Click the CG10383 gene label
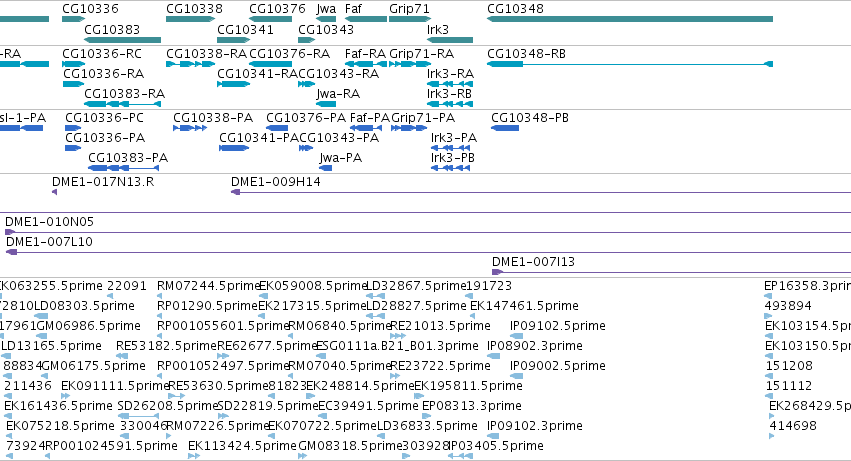851x461 pixels. tap(112, 29)
